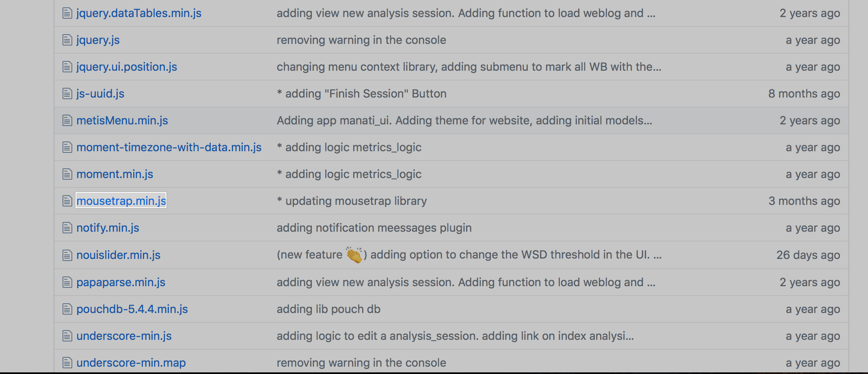Open commit "adding lib pouch db"
This screenshot has height=374, width=868.
tap(328, 309)
